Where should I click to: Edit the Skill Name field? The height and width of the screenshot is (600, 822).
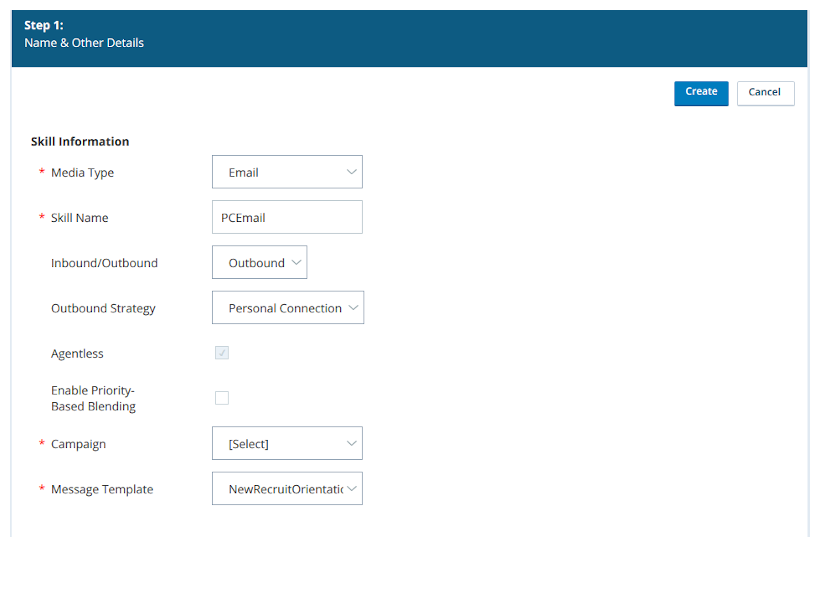click(x=287, y=217)
